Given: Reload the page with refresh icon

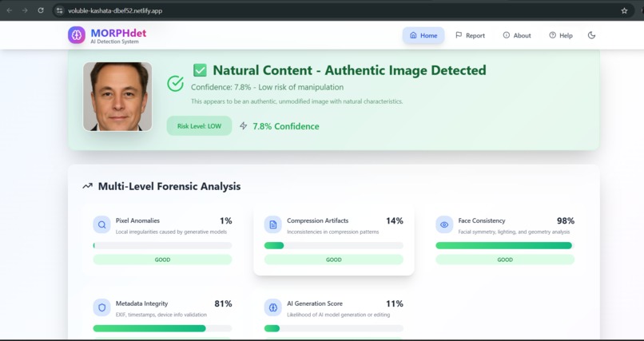Looking at the screenshot, I should (x=41, y=10).
